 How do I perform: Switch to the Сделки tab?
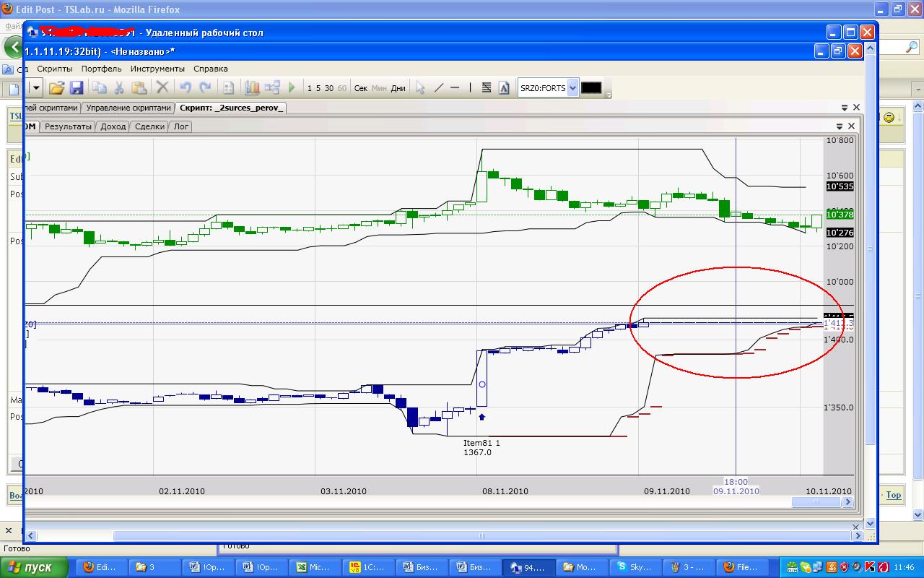(x=149, y=126)
